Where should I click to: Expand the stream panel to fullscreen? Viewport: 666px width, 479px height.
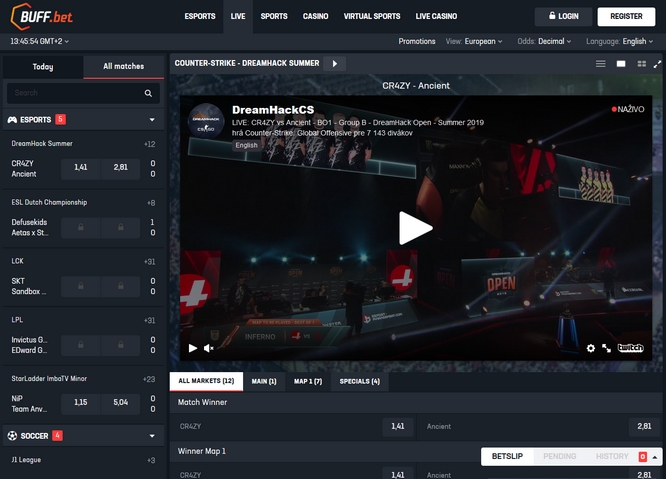[x=658, y=64]
